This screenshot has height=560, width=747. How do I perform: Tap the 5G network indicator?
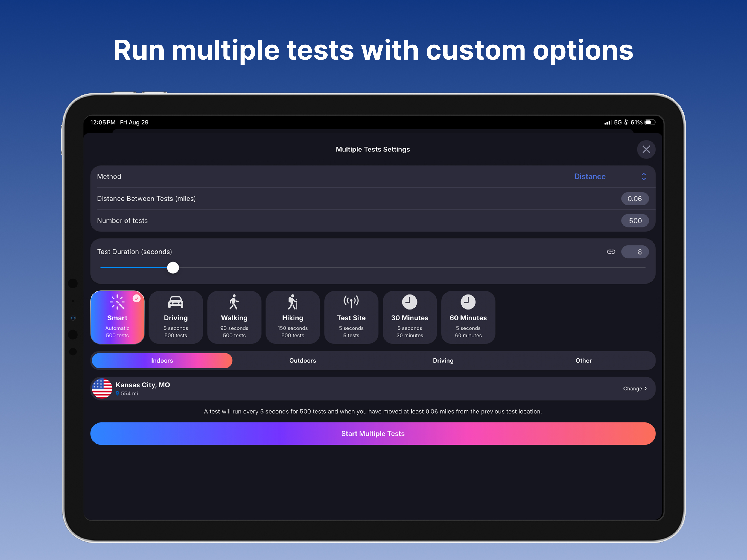click(x=618, y=122)
